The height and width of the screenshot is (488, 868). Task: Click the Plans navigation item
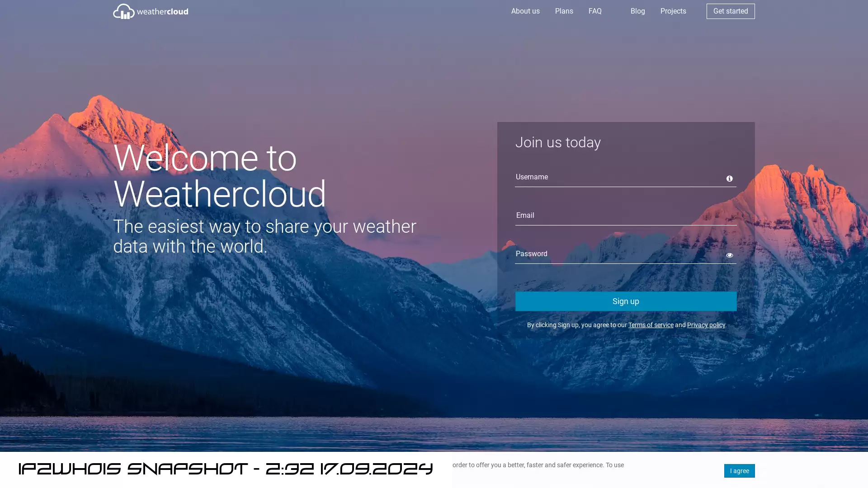tap(564, 11)
